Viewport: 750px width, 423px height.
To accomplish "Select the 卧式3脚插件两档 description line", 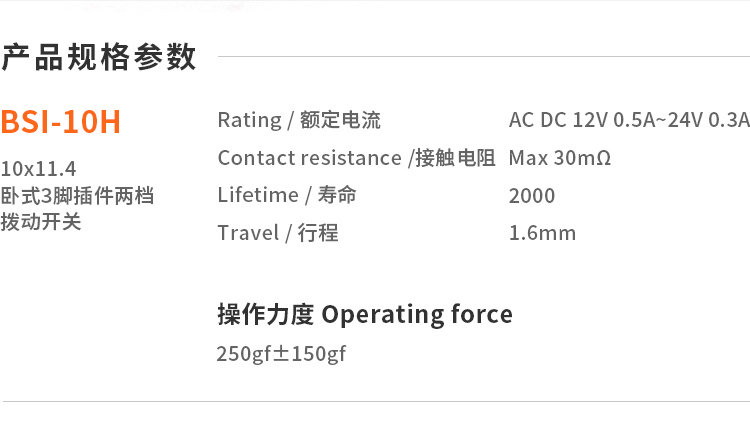I will pyautogui.click(x=77, y=195).
